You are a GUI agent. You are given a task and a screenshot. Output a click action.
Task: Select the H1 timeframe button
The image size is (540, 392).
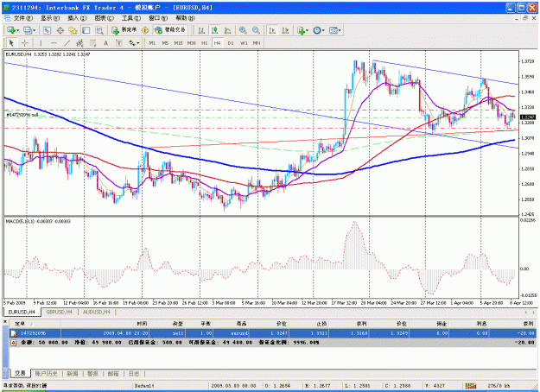204,43
